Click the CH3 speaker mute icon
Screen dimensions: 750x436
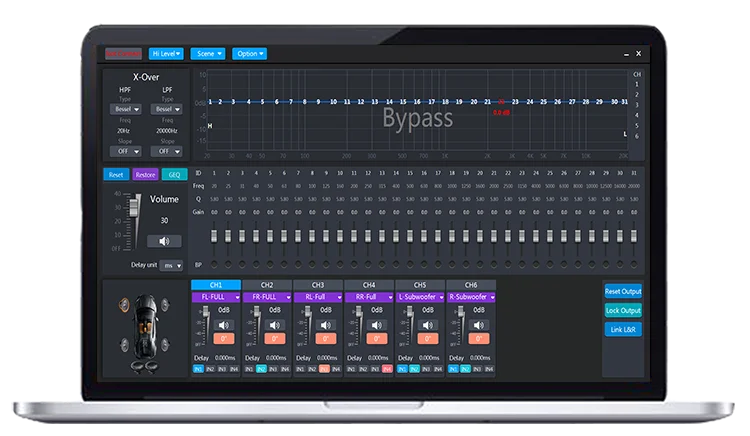coord(325,325)
